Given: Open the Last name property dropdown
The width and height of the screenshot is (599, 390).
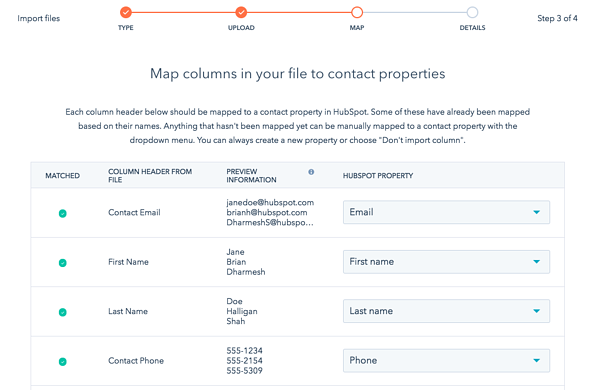Looking at the screenshot, I should pyautogui.click(x=446, y=311).
